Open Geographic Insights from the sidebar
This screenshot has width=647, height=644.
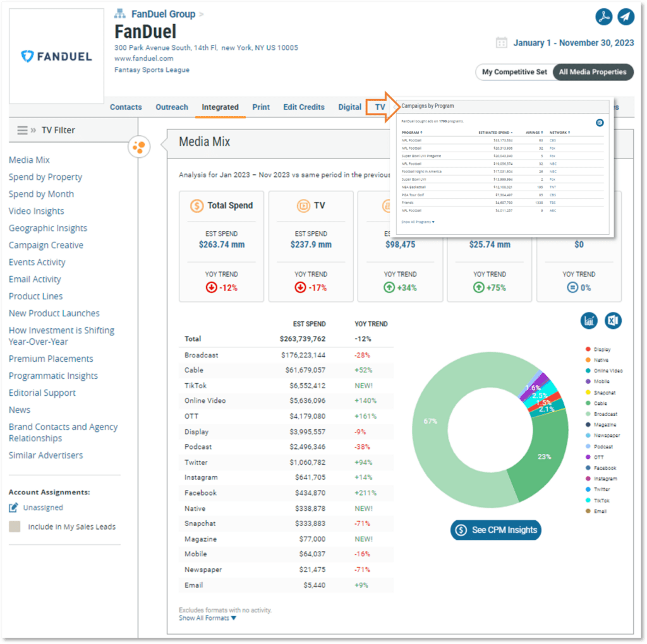tap(48, 228)
